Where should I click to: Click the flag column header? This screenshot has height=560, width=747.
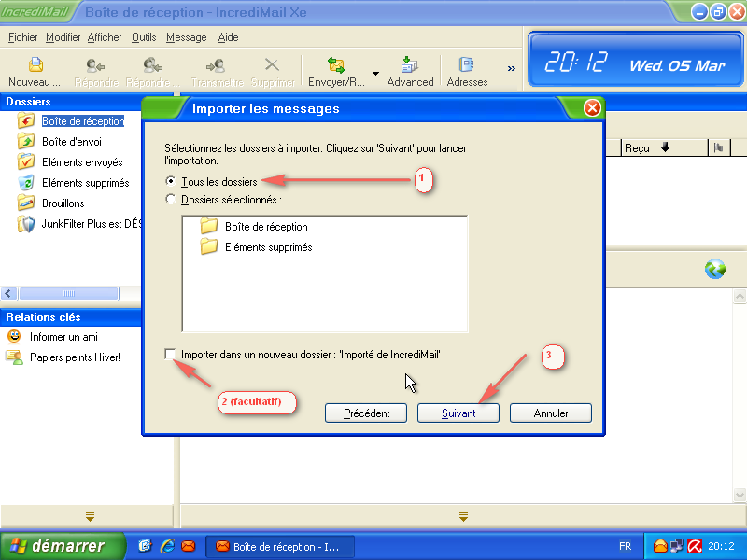pyautogui.click(x=718, y=148)
